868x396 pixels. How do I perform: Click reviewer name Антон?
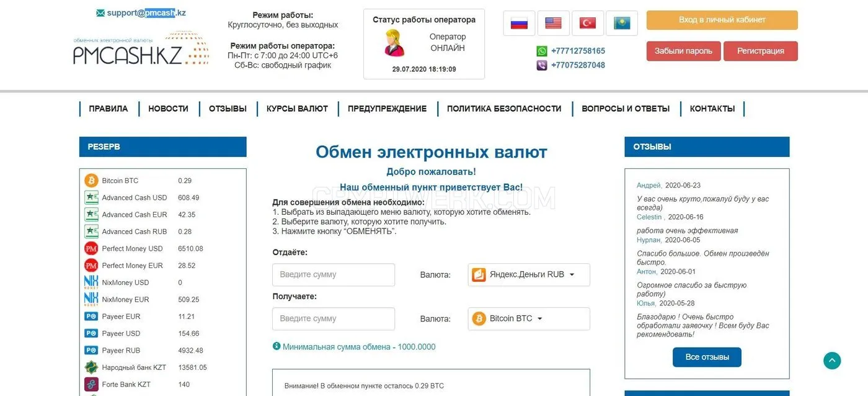[647, 272]
